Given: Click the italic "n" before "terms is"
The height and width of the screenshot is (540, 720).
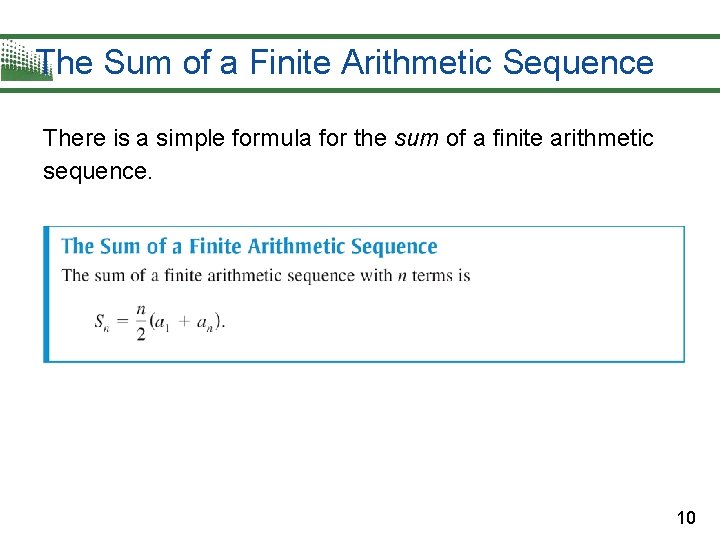Looking at the screenshot, I should (x=402, y=275).
